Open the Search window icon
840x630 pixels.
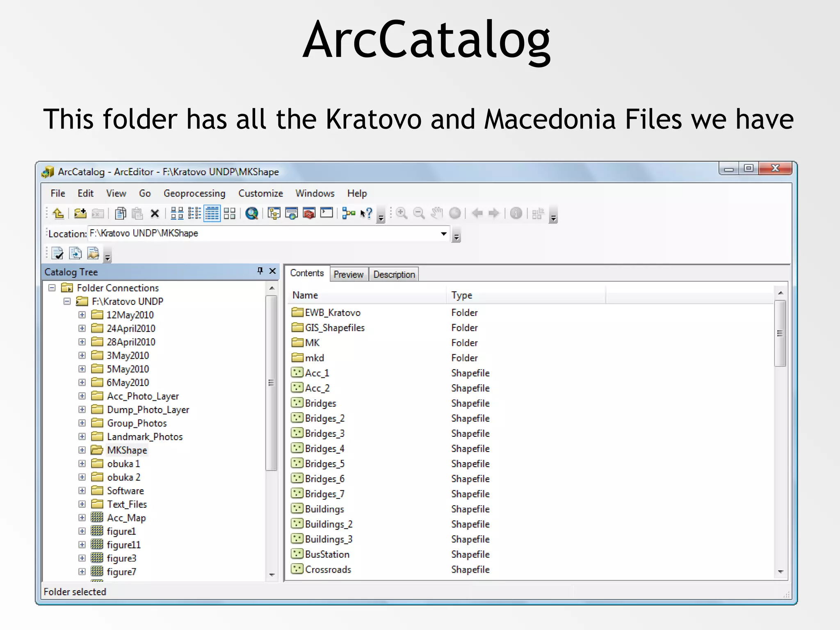coord(292,213)
